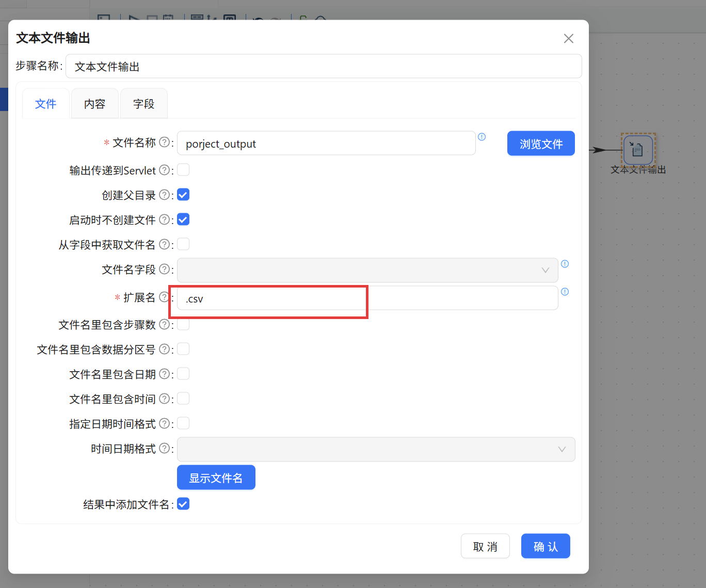The image size is (706, 588).
Task: Enable 文件名里包含步骤数 checkbox
Action: [x=183, y=324]
